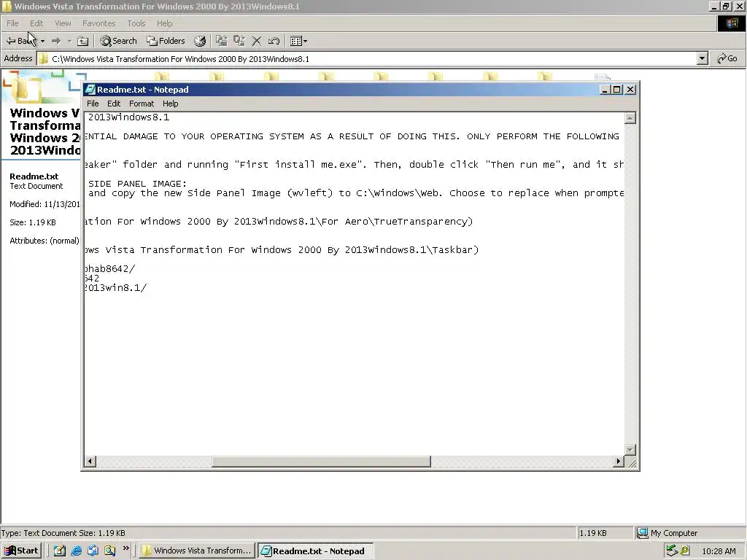This screenshot has width=747, height=560.
Task: Click the fourth quick launch magnifier icon
Action: (110, 551)
